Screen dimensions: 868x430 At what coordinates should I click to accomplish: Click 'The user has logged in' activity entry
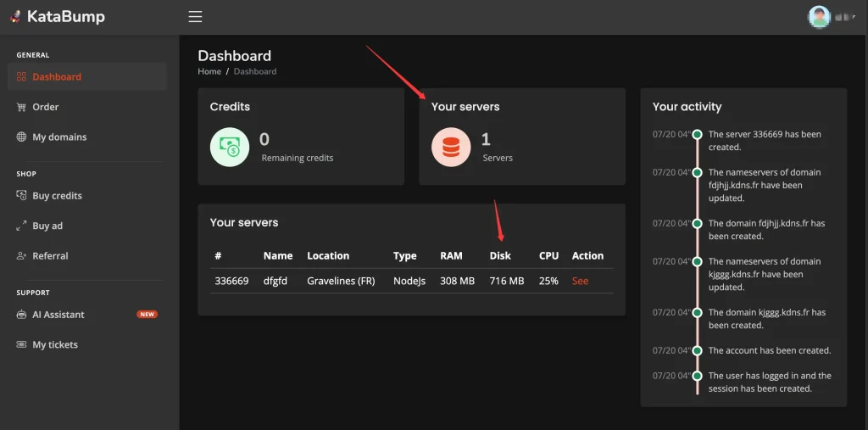pos(770,382)
